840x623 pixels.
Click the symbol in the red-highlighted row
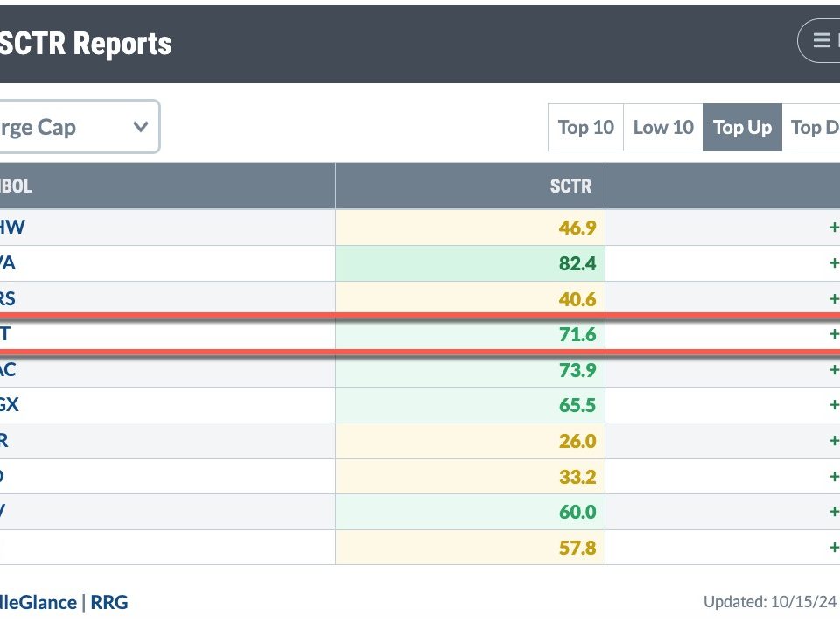coord(6,333)
